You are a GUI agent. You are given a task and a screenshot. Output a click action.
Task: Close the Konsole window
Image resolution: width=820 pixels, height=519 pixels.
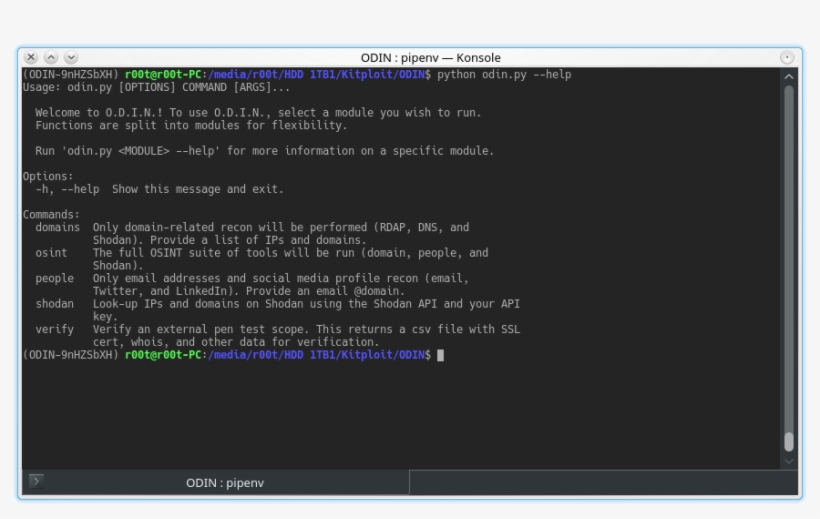click(x=31, y=57)
